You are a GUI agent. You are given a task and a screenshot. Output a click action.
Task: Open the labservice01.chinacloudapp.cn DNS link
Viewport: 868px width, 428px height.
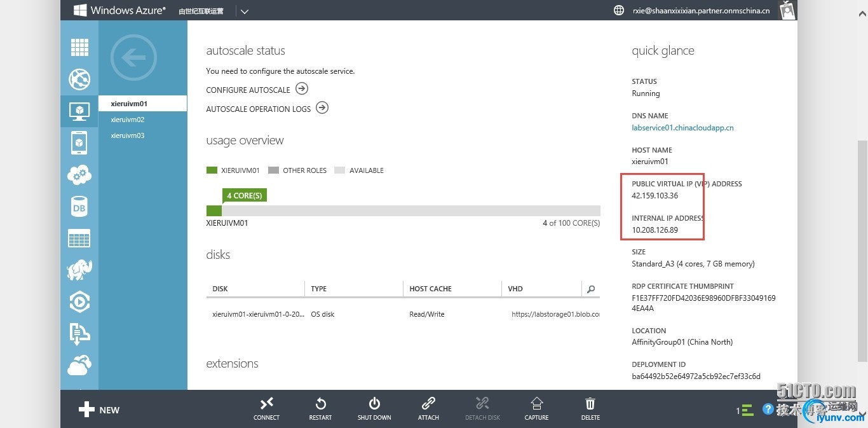tap(682, 128)
